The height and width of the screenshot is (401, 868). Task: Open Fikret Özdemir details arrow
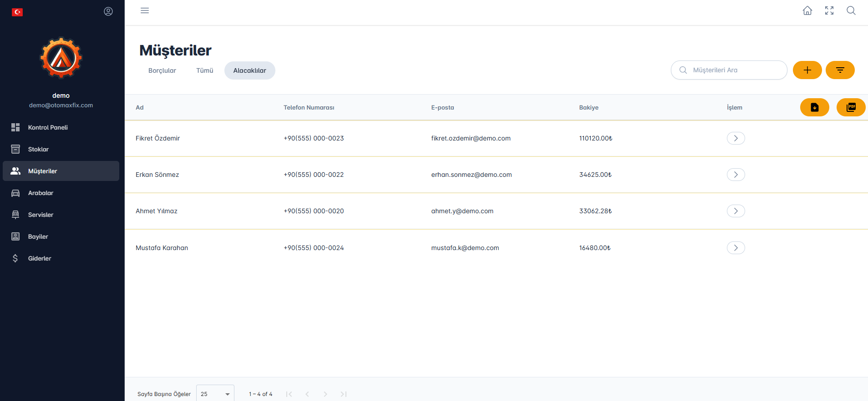pos(736,138)
